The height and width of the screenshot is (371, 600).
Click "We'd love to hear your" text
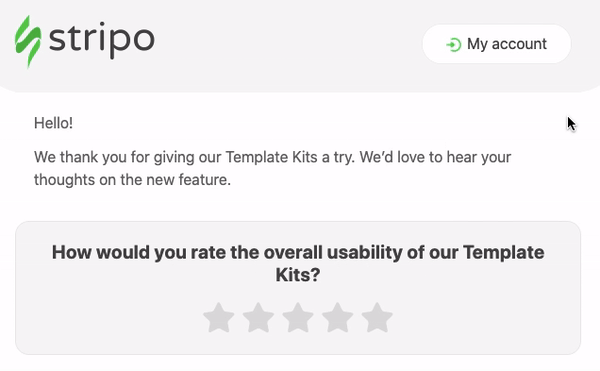point(435,157)
